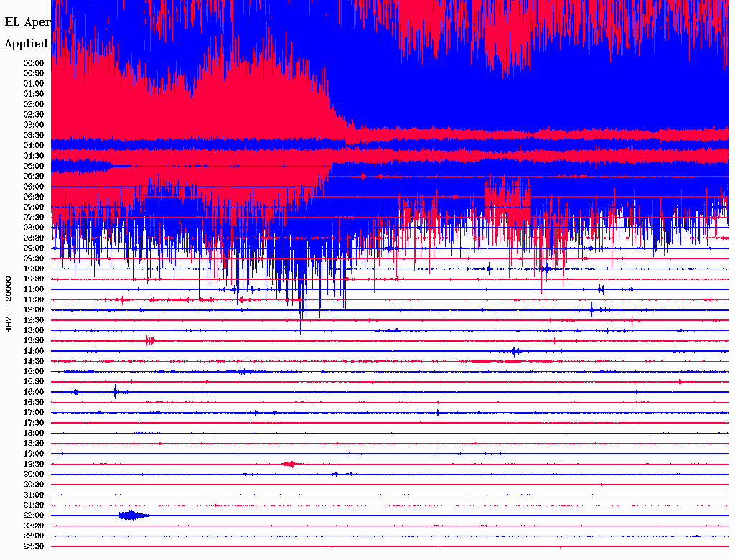The image size is (735, 560).
Task: Click the 00:00 time label
Action: (34, 63)
